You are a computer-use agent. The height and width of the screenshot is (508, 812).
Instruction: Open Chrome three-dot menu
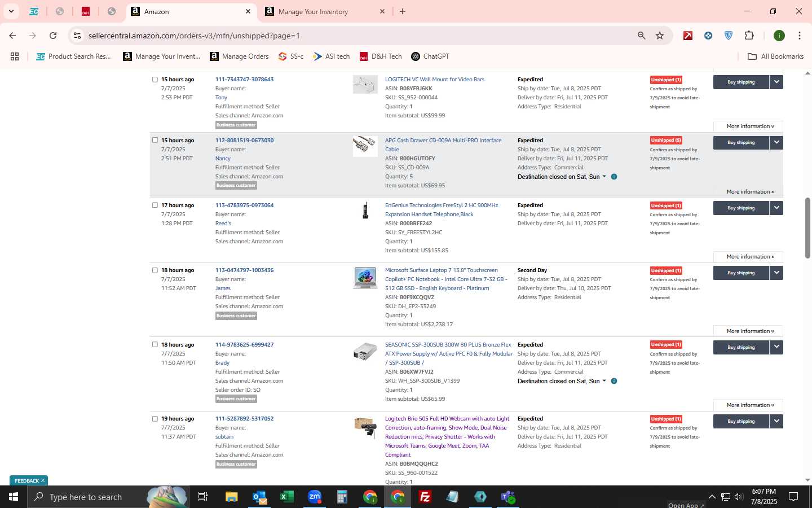click(800, 36)
